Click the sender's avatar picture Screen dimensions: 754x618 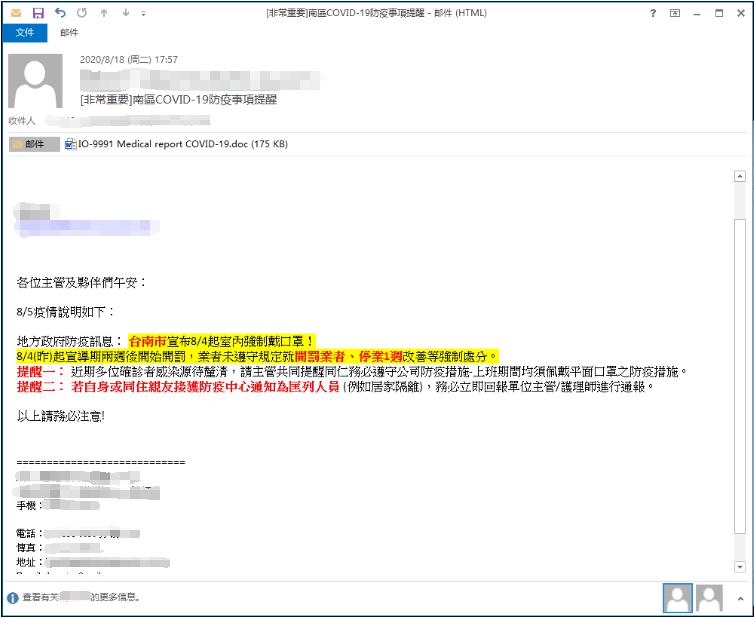(x=36, y=81)
